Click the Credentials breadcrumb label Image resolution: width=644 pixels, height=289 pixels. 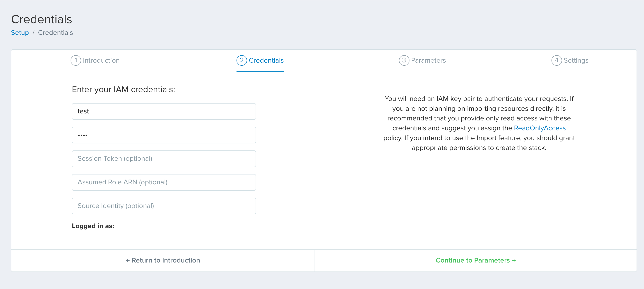pyautogui.click(x=55, y=32)
